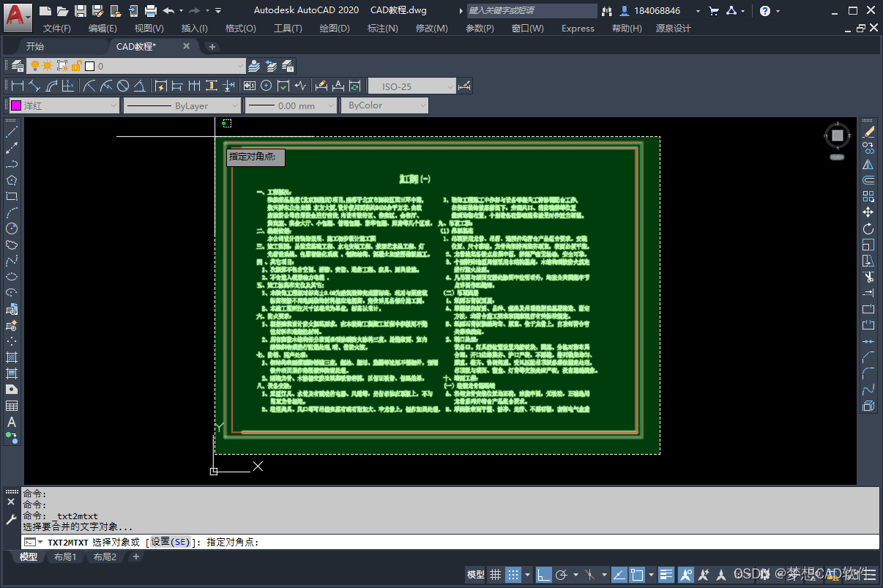Expand Quick Access Toolbar customize arrow
The image size is (883, 588).
(x=218, y=11)
